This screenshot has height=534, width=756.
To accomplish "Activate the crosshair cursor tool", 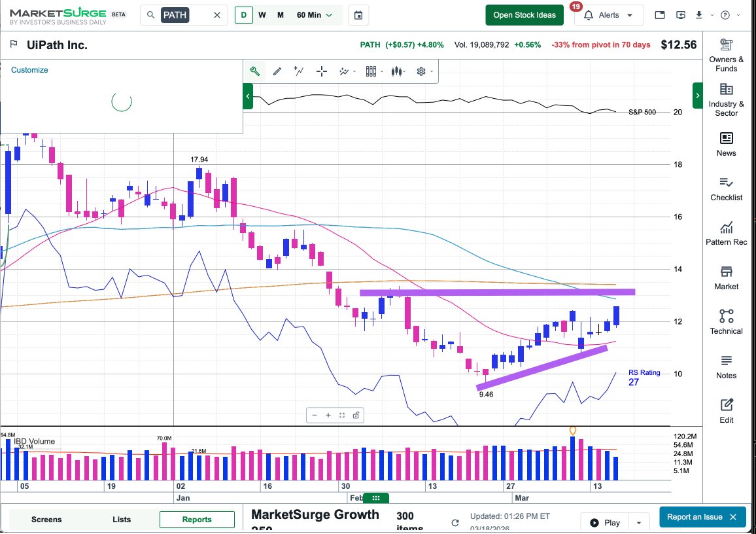I will [322, 71].
